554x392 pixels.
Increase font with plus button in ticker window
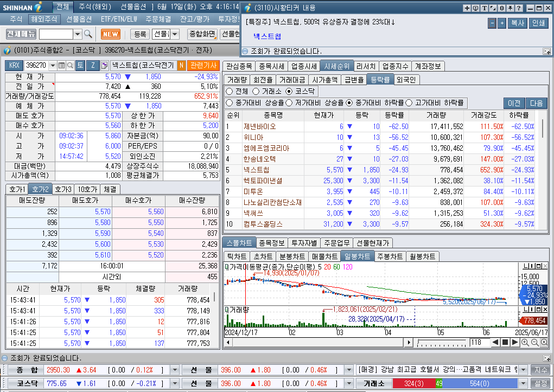tap(502, 23)
